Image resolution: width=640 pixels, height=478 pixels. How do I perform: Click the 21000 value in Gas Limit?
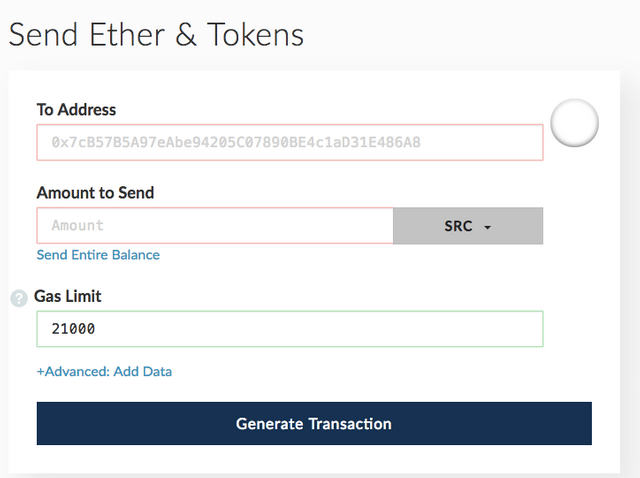point(73,329)
